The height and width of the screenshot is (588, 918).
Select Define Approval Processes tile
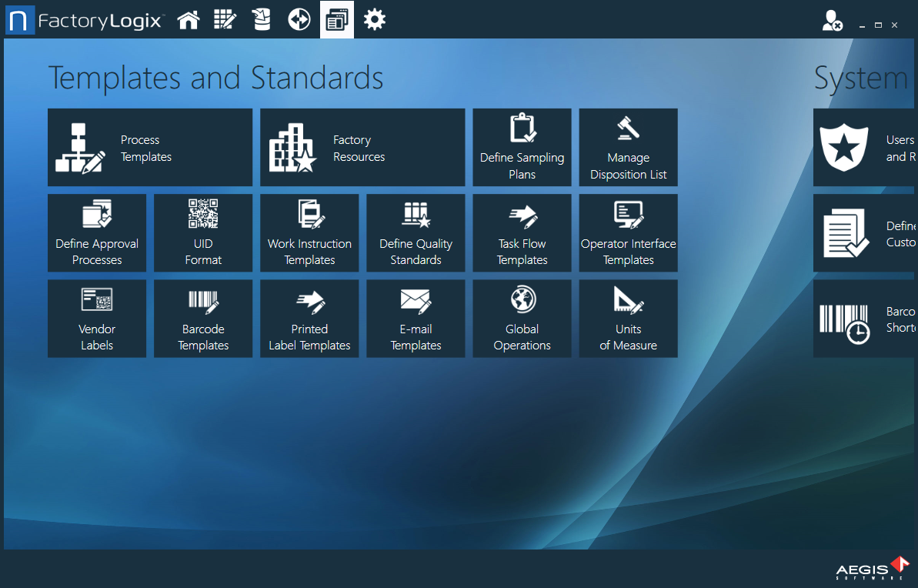coord(97,233)
